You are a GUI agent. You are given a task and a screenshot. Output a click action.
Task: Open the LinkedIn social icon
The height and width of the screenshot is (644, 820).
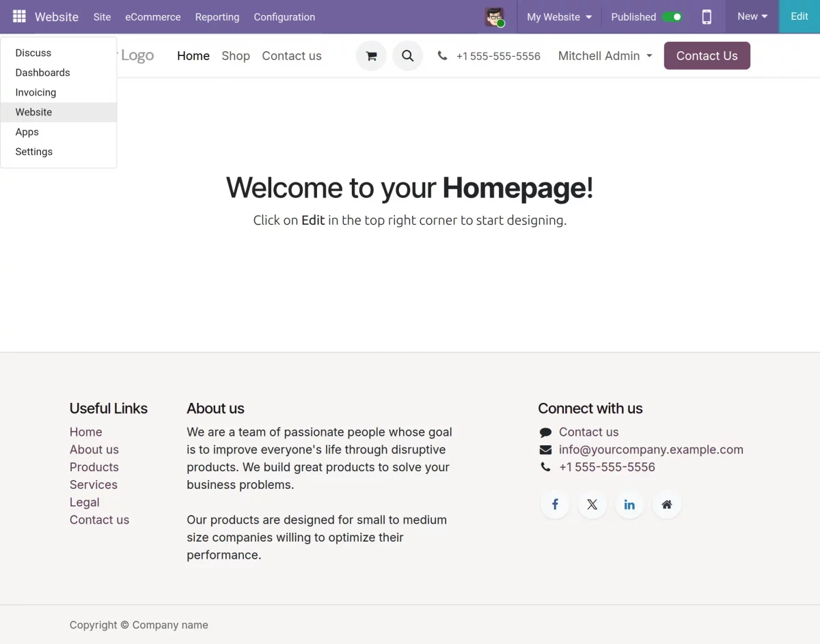(629, 505)
